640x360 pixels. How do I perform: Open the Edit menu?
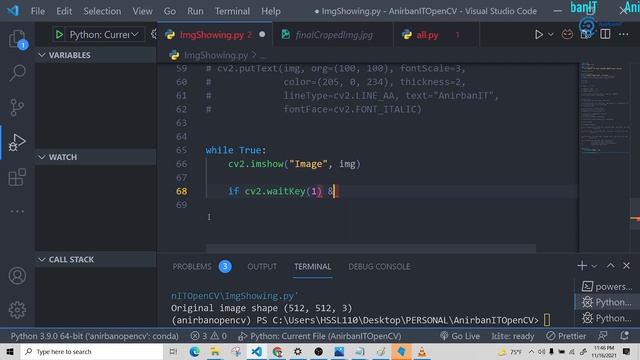point(64,11)
